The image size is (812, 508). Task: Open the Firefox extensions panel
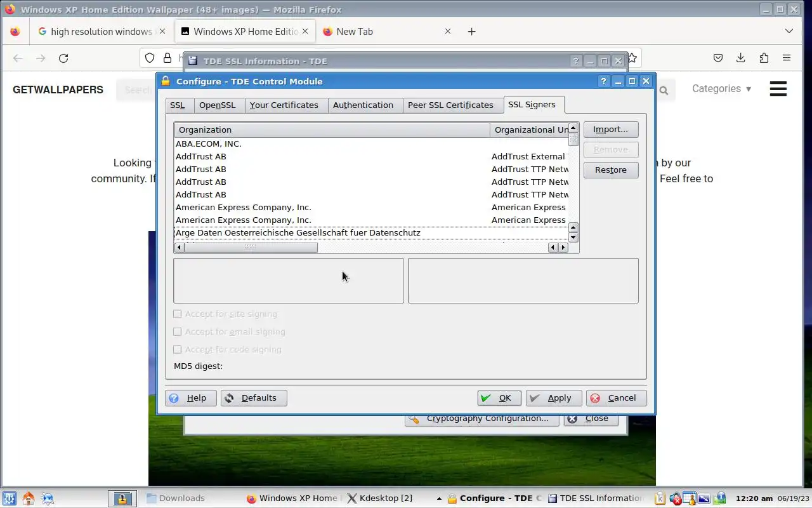point(764,58)
